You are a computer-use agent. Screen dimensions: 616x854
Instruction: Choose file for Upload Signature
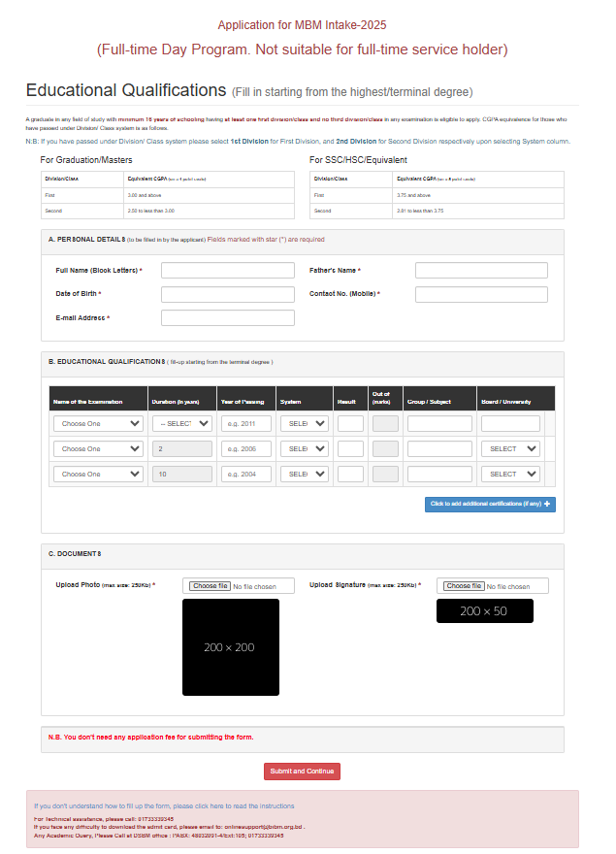[464, 586]
